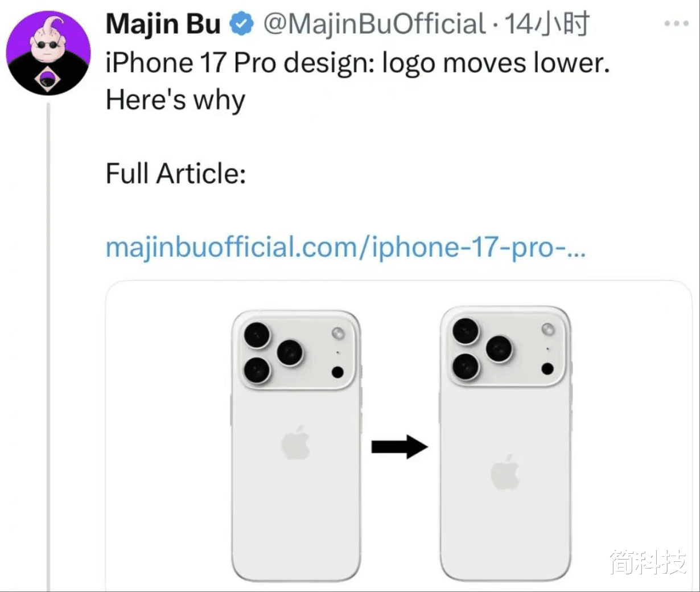Open the @MajinBuOfficial handle link
The height and width of the screenshot is (592, 700).
tap(374, 24)
